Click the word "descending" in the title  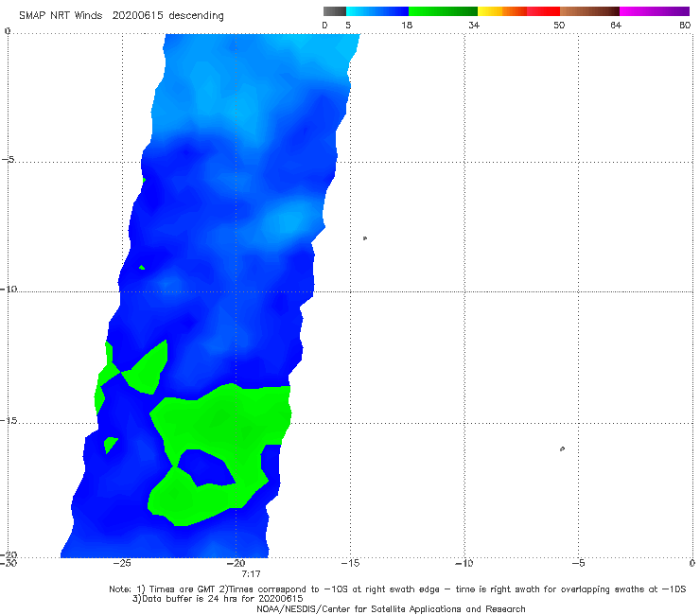[196, 16]
